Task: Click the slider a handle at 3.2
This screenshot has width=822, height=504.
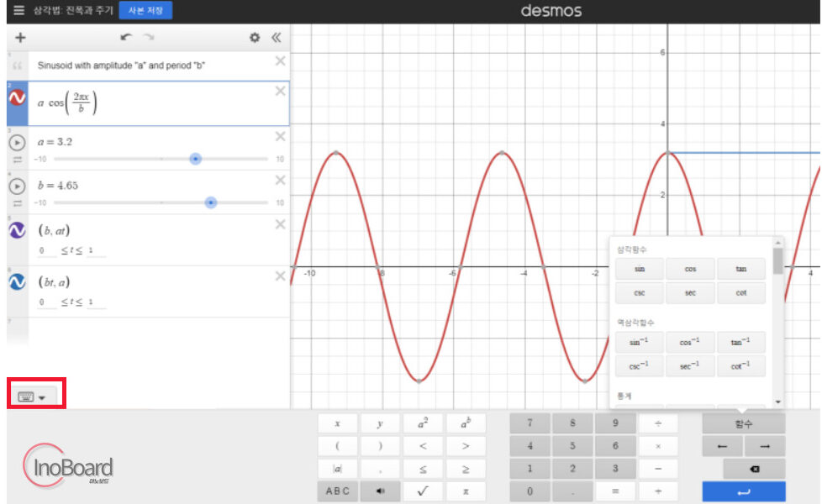Action: click(196, 159)
